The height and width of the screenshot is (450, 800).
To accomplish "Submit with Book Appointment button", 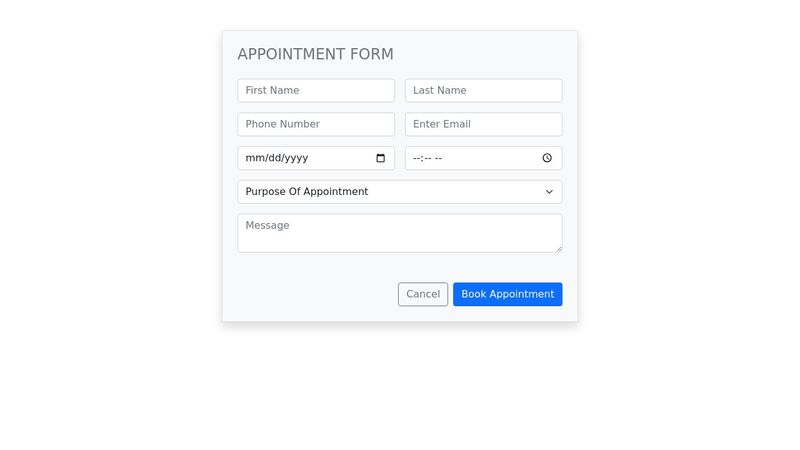I will [x=507, y=294].
